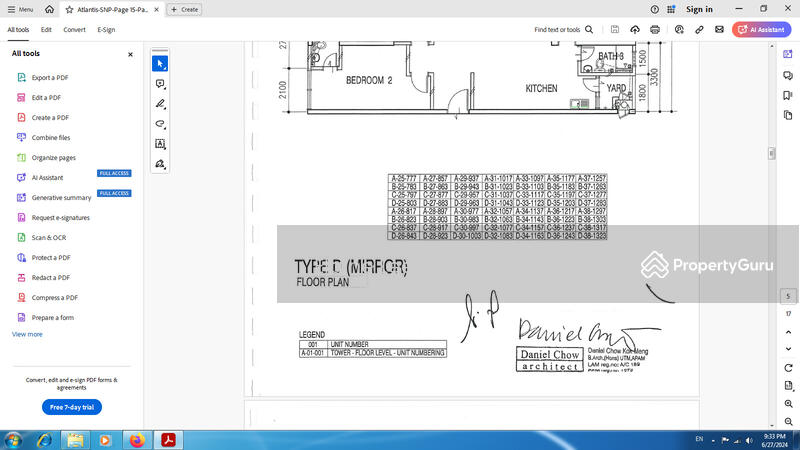Open Firefox from the taskbar
Viewport: 800px width, 450px height.
137,440
